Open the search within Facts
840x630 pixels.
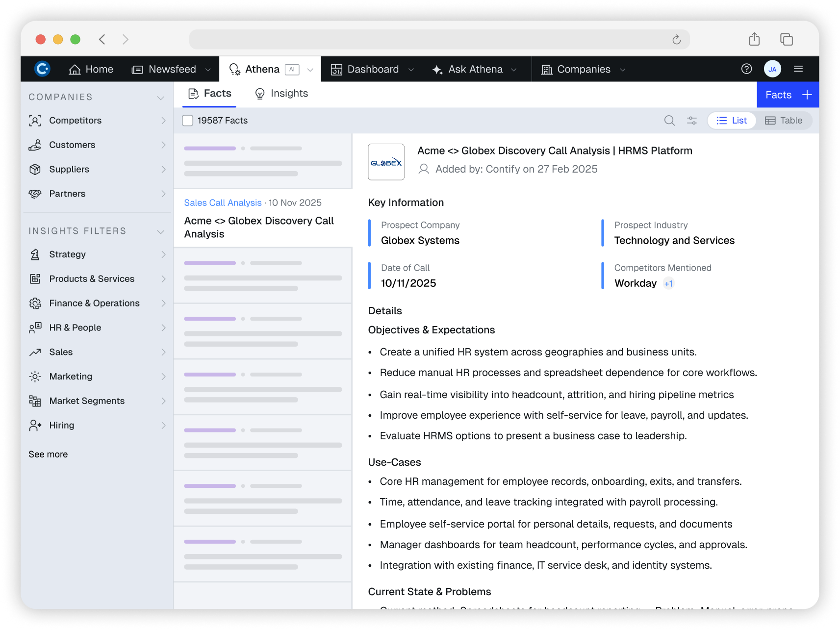coord(669,120)
